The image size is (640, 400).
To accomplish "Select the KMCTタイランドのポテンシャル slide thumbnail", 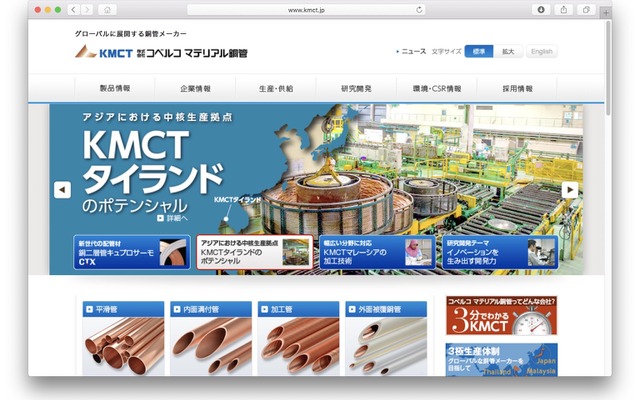I will [255, 252].
